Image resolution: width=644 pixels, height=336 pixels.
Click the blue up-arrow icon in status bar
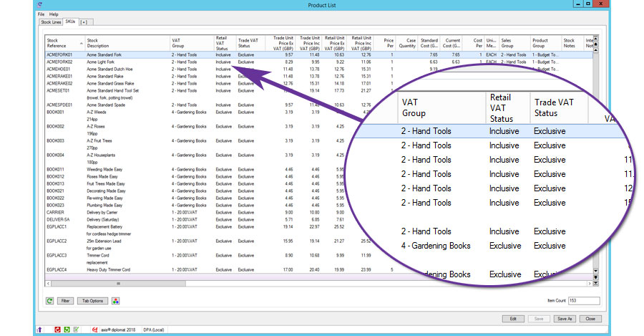tap(39, 330)
